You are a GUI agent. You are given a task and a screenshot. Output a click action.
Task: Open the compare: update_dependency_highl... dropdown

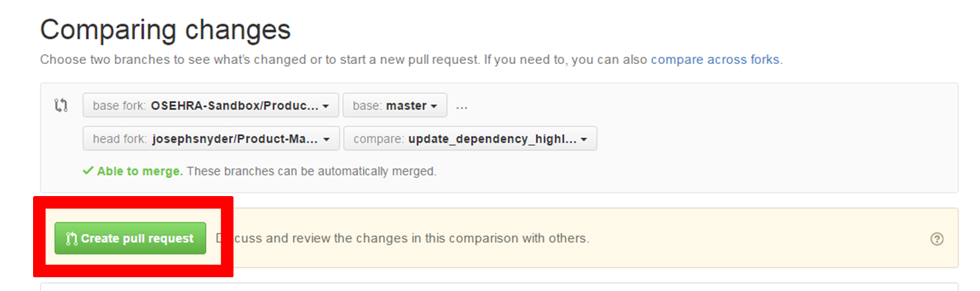[470, 138]
